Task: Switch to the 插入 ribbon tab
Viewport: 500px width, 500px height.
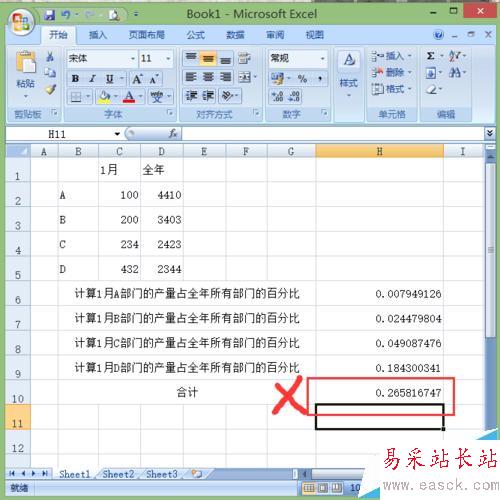Action: click(x=98, y=35)
